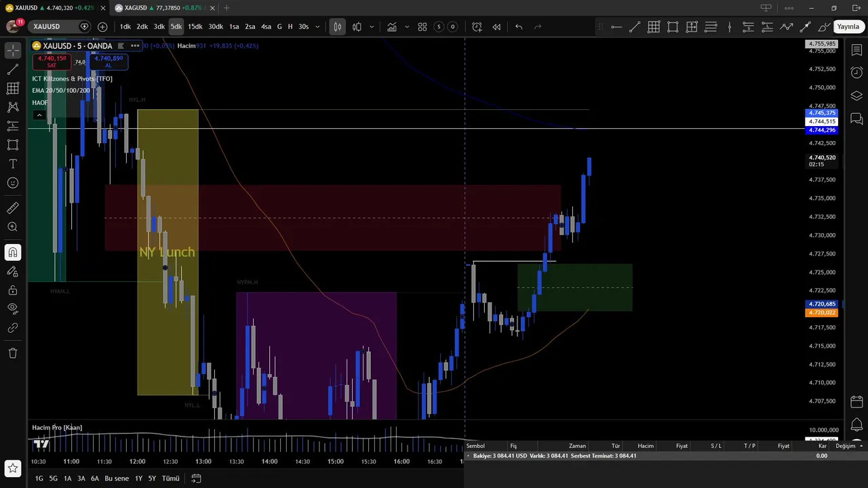The width and height of the screenshot is (868, 488).
Task: Toggle hide all drawings eye icon
Action: pos(12,308)
